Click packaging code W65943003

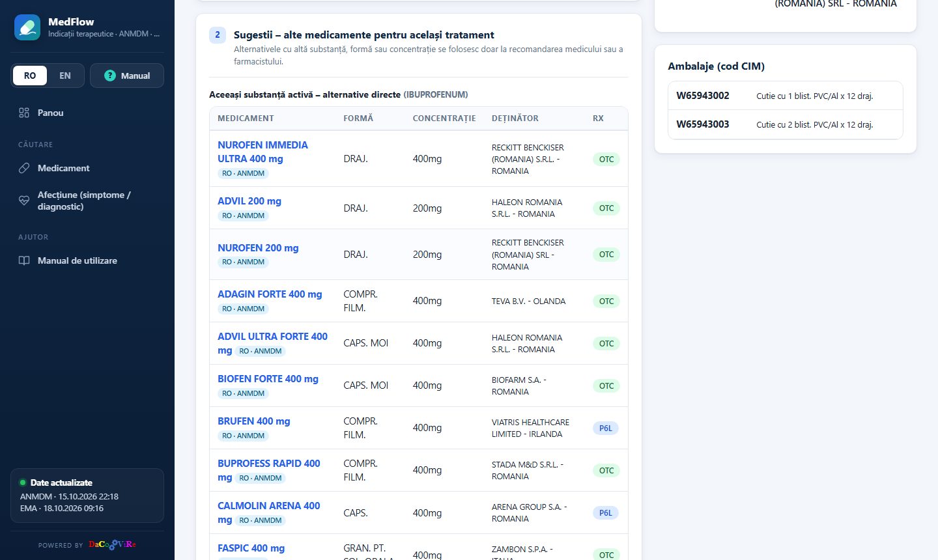[x=703, y=124]
